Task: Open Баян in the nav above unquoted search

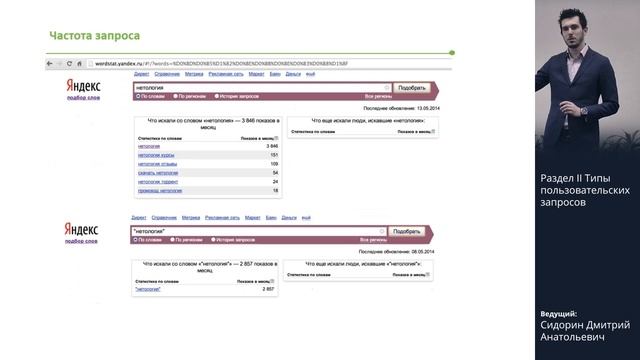Action: click(x=275, y=74)
